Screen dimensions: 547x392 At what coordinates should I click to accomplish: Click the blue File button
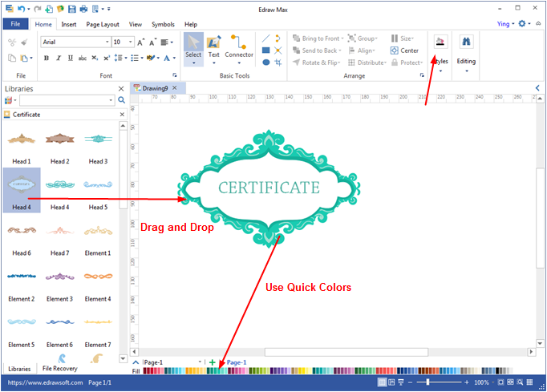pos(15,24)
